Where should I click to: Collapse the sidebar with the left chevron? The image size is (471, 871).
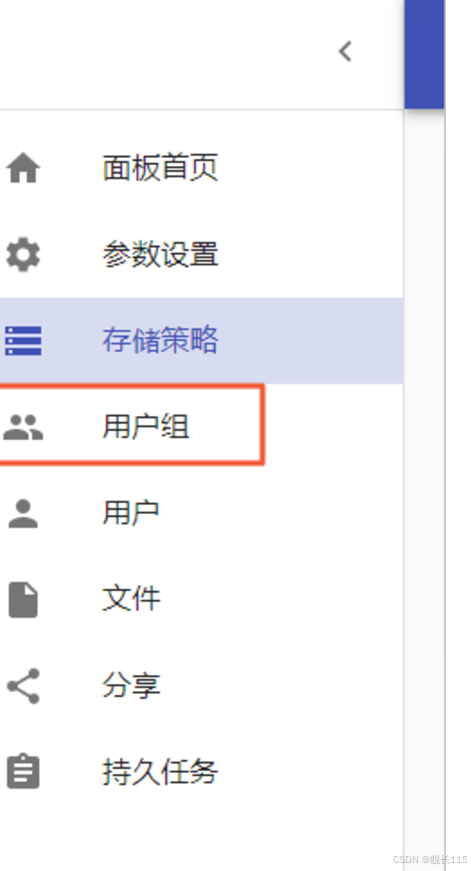tap(345, 52)
